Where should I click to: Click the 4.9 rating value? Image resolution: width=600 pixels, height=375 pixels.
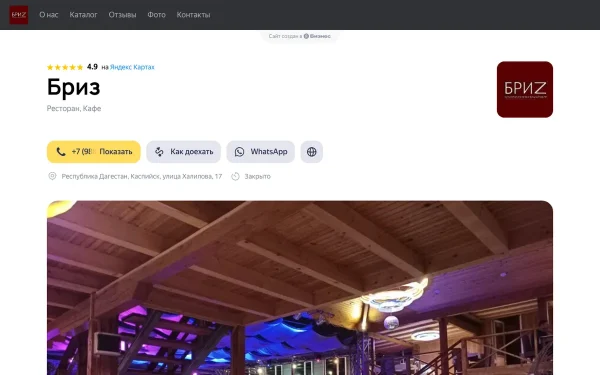point(92,67)
